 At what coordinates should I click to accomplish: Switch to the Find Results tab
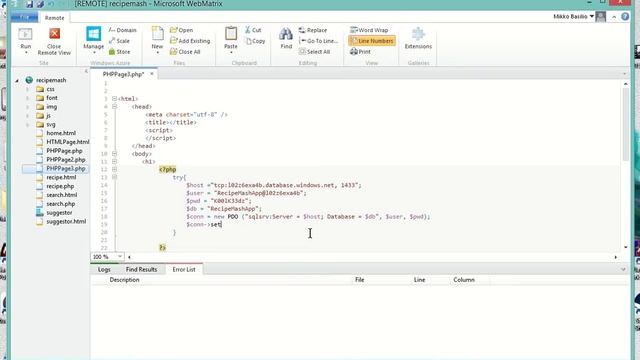pyautogui.click(x=141, y=269)
